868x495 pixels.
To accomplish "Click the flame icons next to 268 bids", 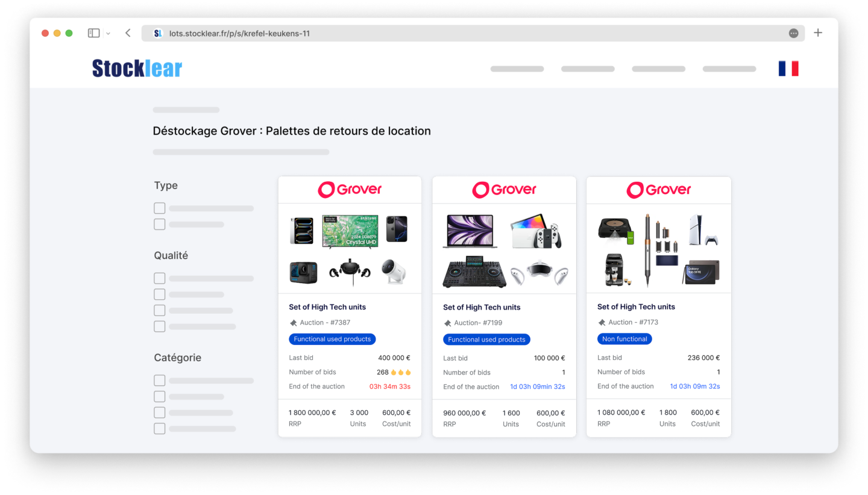I will [401, 372].
